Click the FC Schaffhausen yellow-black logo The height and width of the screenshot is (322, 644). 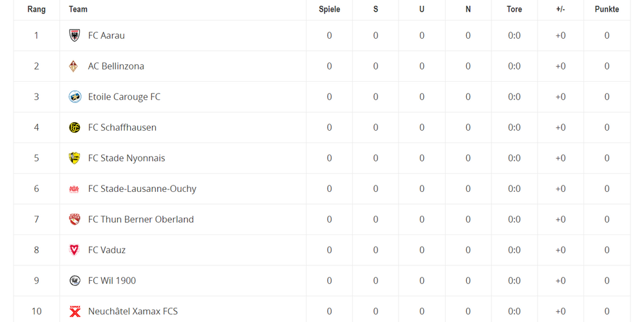click(75, 128)
